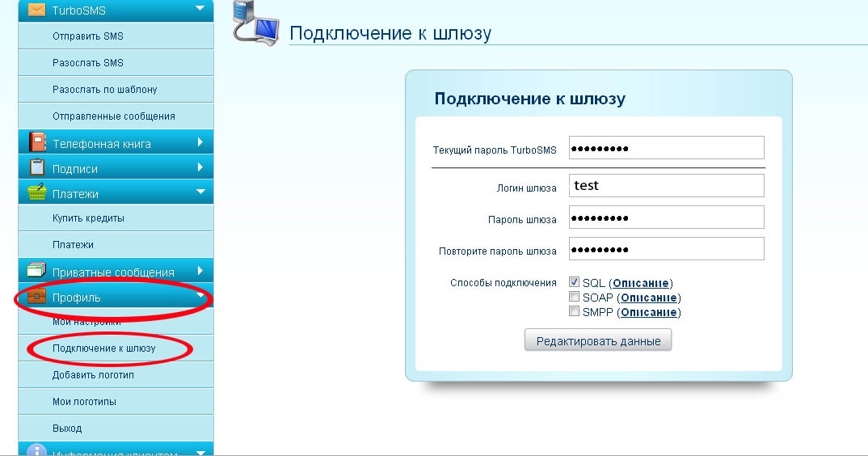Viewport: 868px width, 456px height.
Task: Click the Платежи shopping basket icon
Action: 37,193
